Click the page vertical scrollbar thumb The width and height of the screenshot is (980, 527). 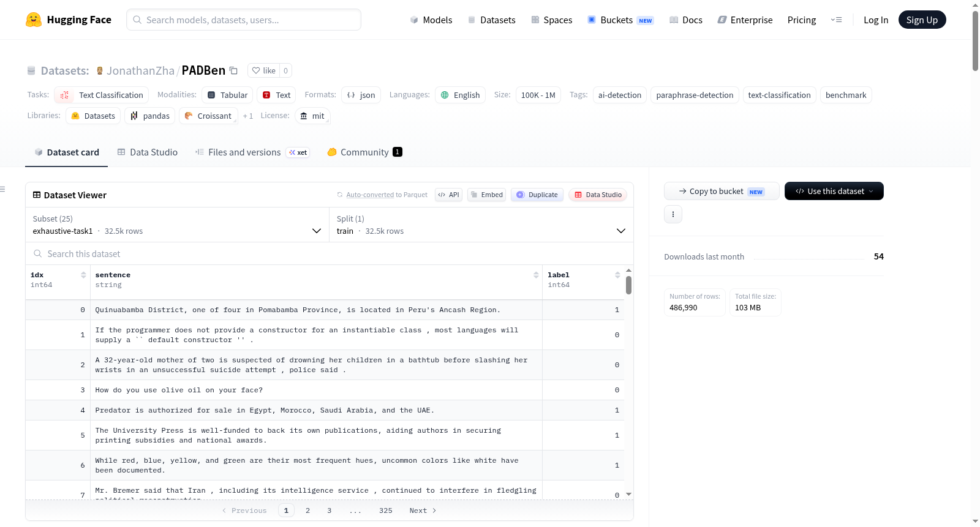coord(975,41)
